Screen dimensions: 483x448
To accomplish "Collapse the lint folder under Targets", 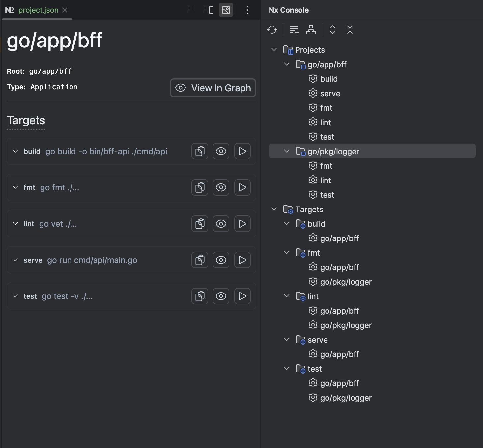I will [287, 296].
